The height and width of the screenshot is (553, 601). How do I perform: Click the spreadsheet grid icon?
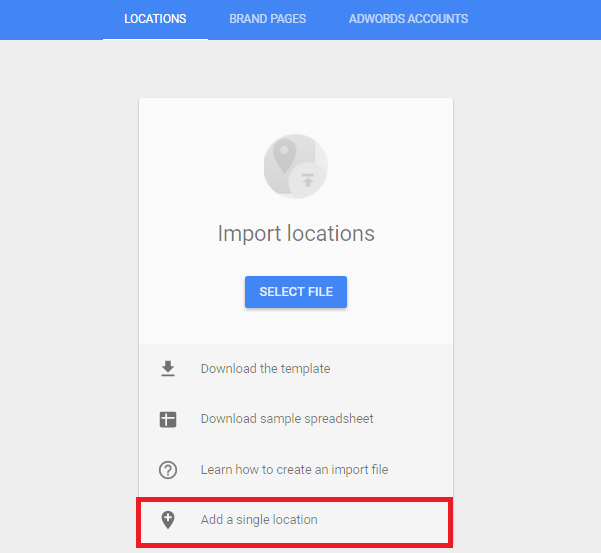(x=168, y=419)
